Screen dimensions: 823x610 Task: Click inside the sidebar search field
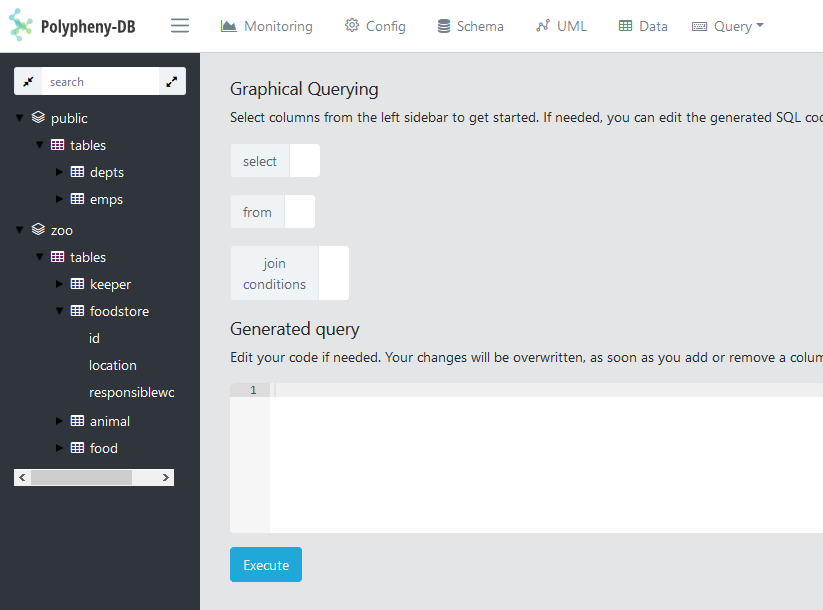point(100,81)
